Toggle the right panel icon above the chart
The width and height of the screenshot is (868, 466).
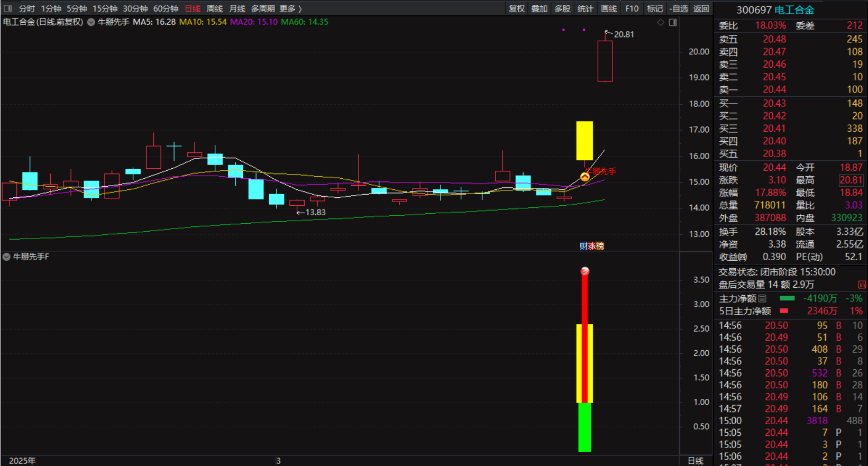coord(673,22)
